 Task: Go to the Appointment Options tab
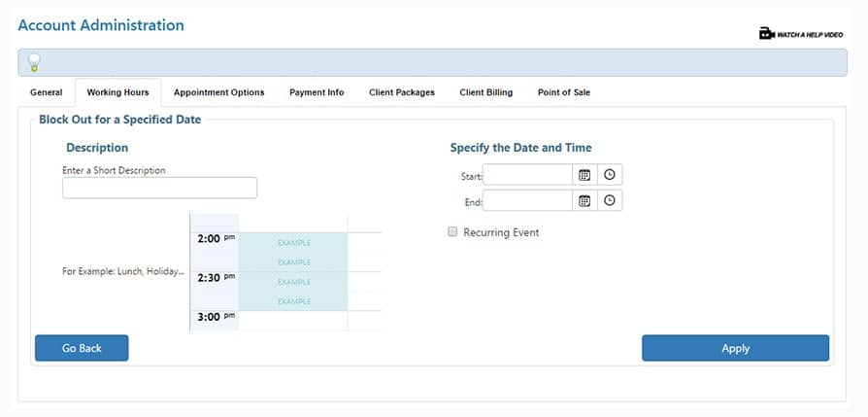click(218, 92)
